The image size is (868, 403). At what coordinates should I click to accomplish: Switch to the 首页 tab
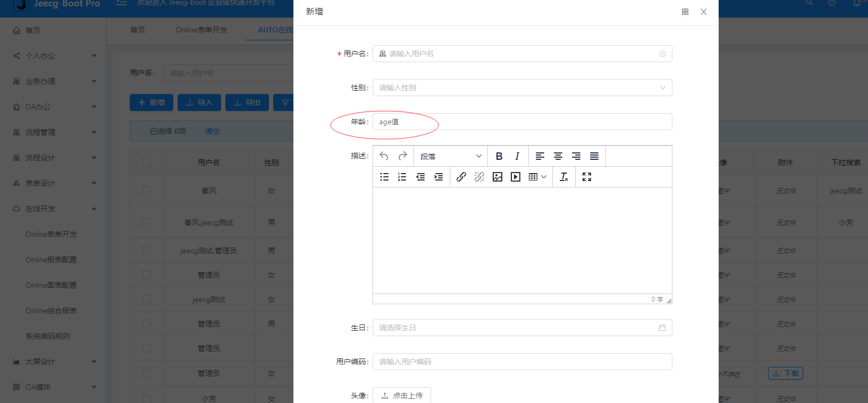click(138, 30)
